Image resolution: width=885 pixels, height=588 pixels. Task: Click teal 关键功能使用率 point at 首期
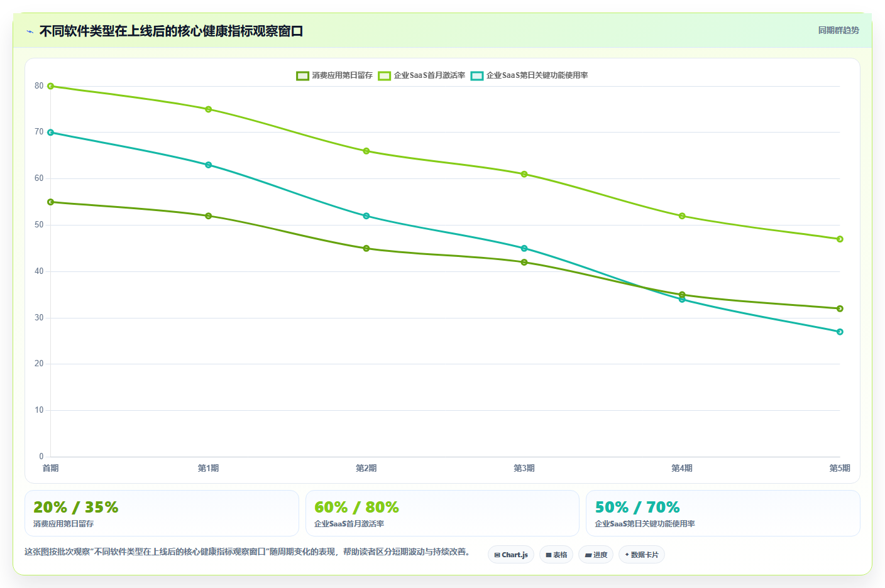(51, 133)
